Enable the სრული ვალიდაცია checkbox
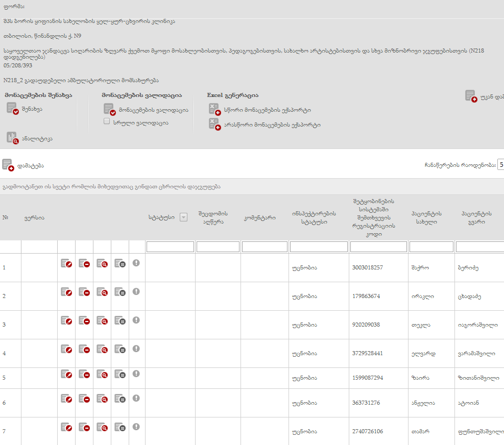This screenshot has height=445, width=504. click(x=107, y=121)
